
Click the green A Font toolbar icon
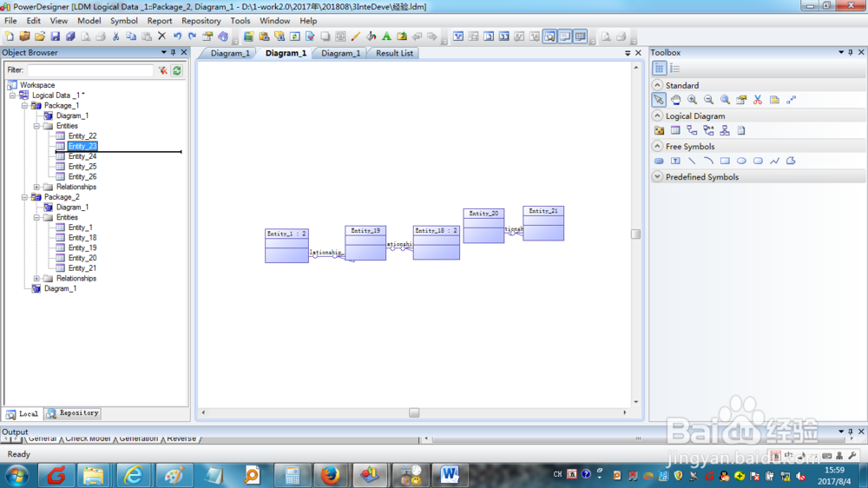(x=386, y=36)
